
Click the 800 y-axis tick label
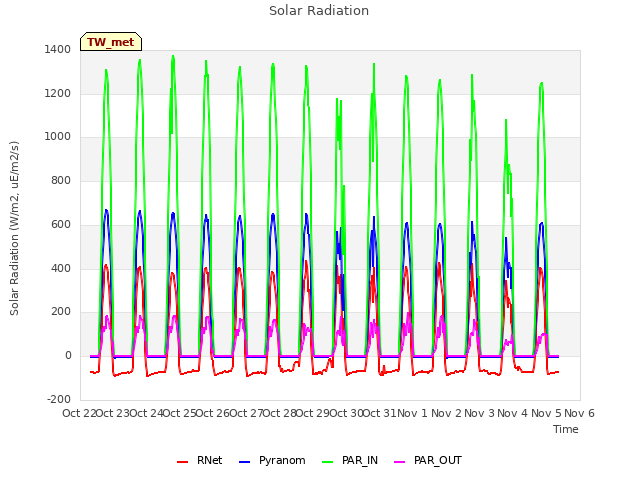61,180
